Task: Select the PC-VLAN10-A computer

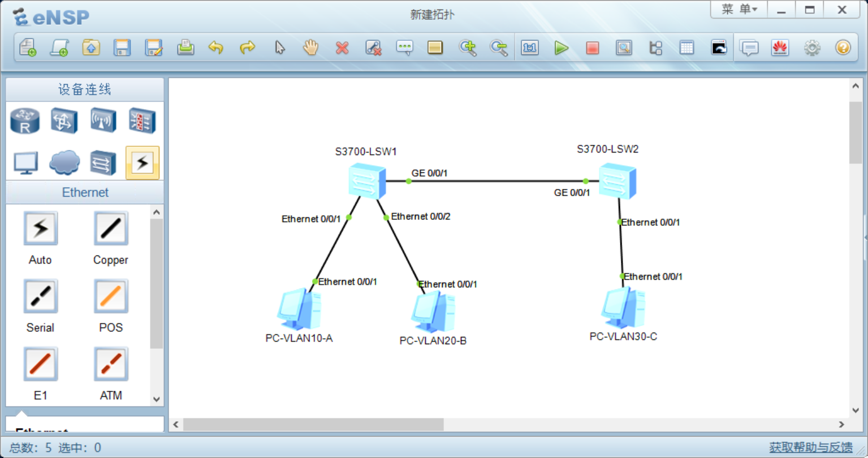Action: 299,309
